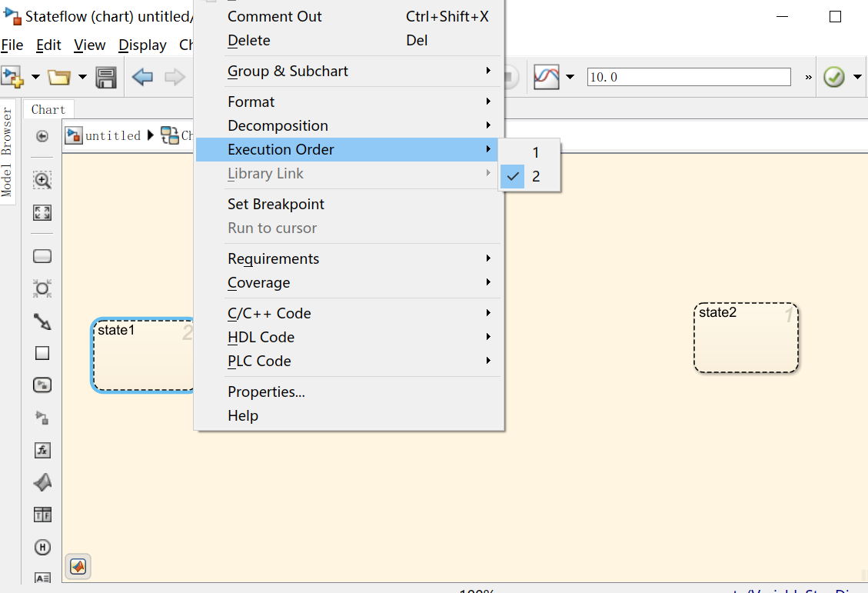Choose Comment Out from the context menu
868x593 pixels.
tap(274, 16)
